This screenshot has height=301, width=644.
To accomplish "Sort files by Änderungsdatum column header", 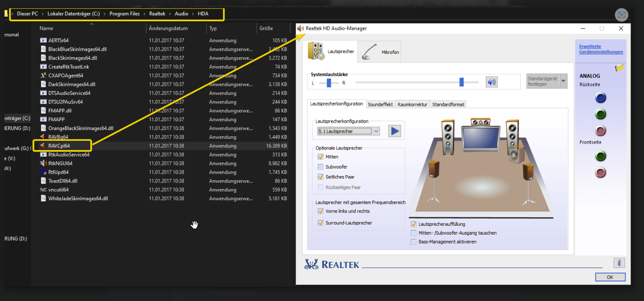I will [168, 28].
